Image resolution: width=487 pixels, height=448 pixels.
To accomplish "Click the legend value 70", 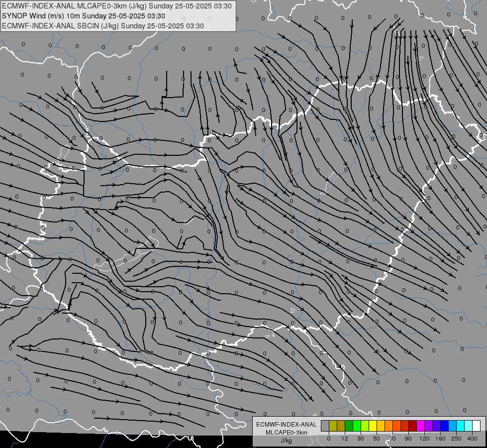I will point(392,439).
